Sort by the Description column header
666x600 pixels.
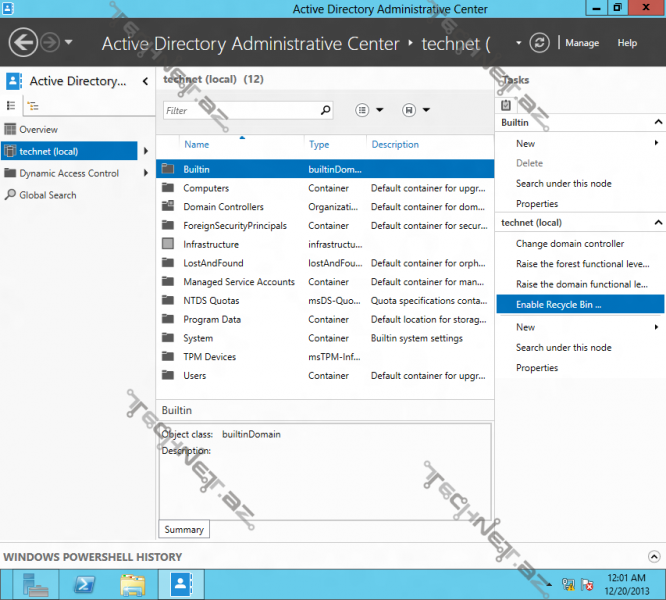click(395, 144)
